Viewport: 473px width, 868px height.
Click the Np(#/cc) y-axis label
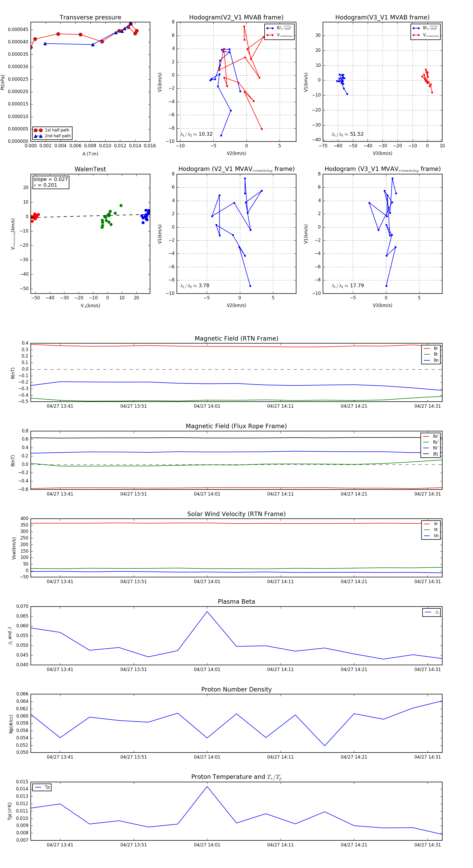coord(11,723)
